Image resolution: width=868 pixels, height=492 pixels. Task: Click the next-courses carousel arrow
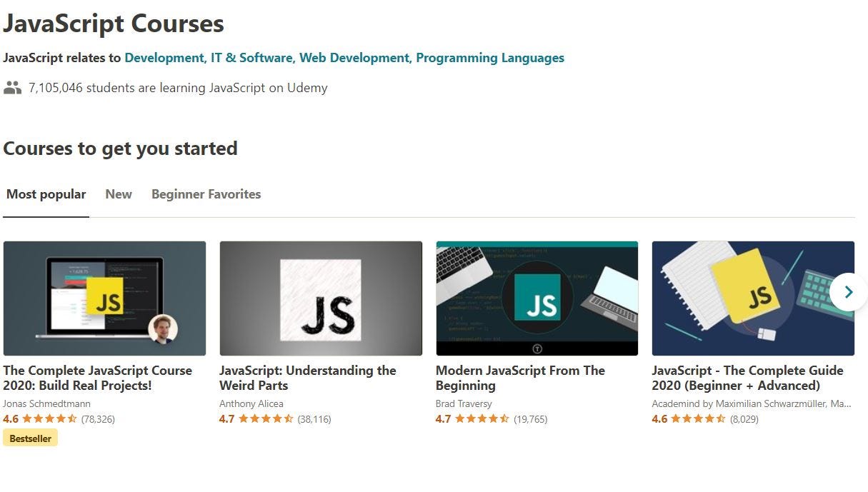point(848,292)
